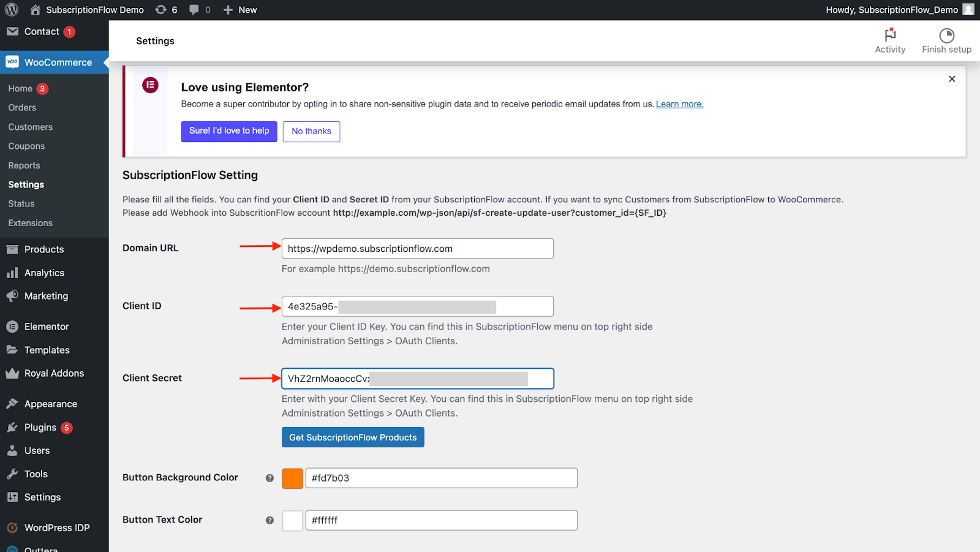
Task: Open Royal Addons crown icon
Action: point(12,373)
